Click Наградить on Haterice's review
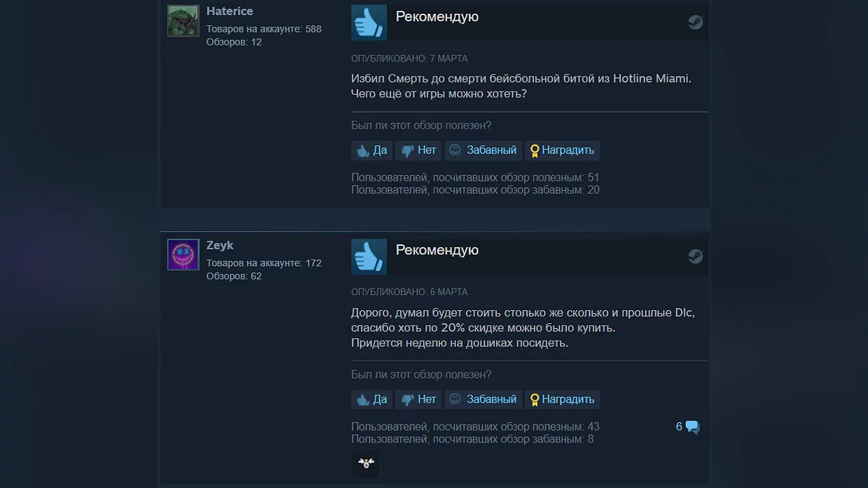Screen dimensions: 868x488 (x=562, y=150)
